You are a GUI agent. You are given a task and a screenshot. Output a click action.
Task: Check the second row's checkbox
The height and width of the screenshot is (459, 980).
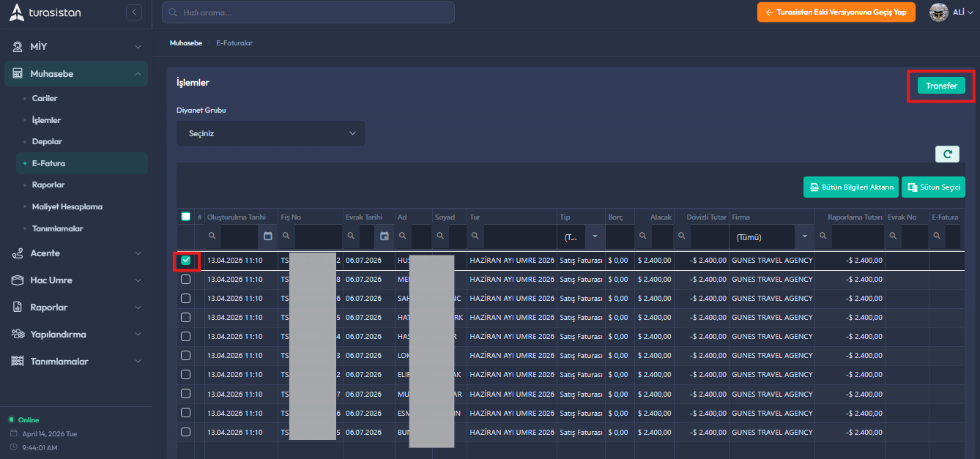tap(186, 279)
